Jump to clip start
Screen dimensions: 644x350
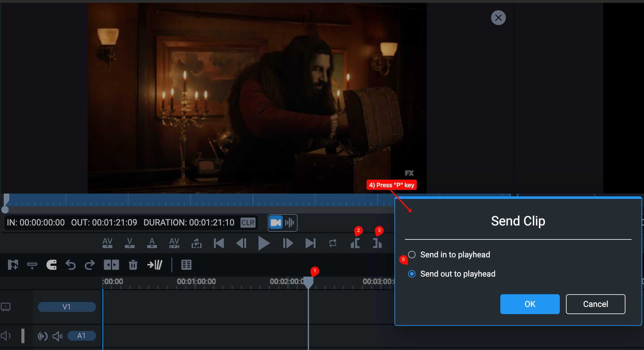pyautogui.click(x=219, y=243)
